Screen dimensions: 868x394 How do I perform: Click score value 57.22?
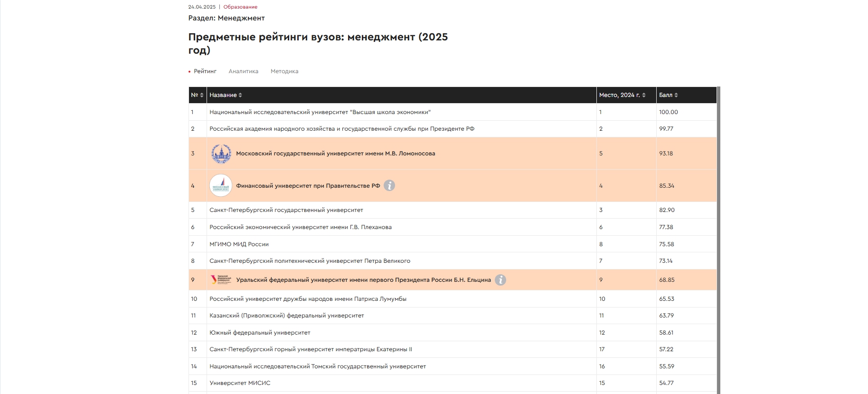click(666, 349)
